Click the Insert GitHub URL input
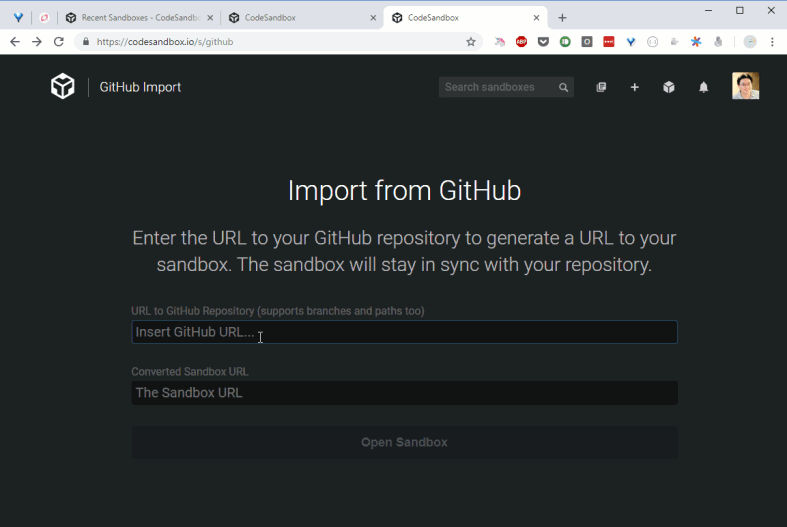787x527 pixels. [405, 332]
